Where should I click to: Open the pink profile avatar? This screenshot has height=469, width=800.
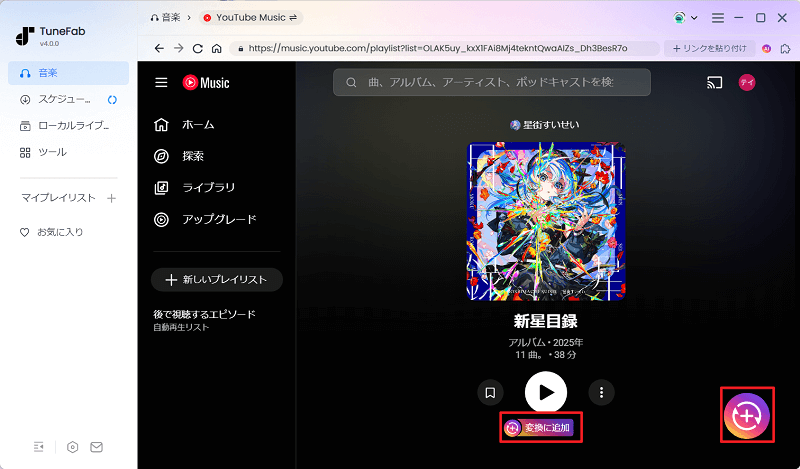tap(747, 82)
